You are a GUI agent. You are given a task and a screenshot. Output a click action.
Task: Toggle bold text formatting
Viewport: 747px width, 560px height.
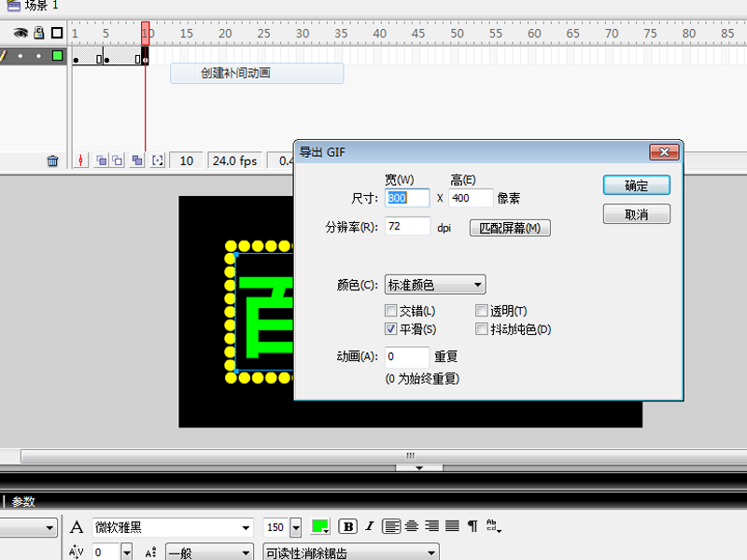pyautogui.click(x=348, y=526)
